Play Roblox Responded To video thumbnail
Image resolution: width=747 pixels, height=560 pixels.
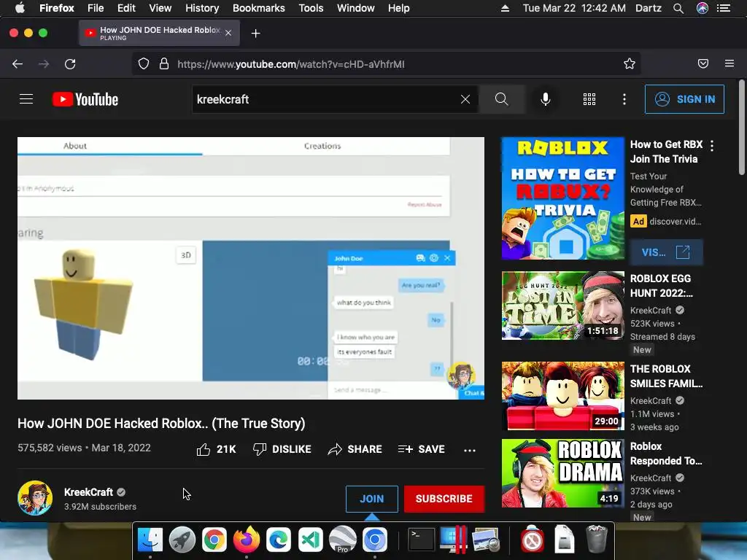point(563,473)
